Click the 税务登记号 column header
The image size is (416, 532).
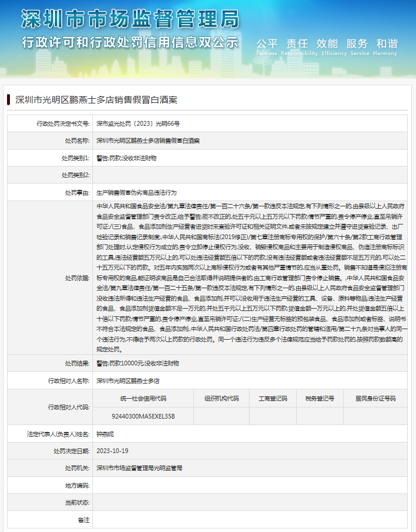tap(320, 399)
